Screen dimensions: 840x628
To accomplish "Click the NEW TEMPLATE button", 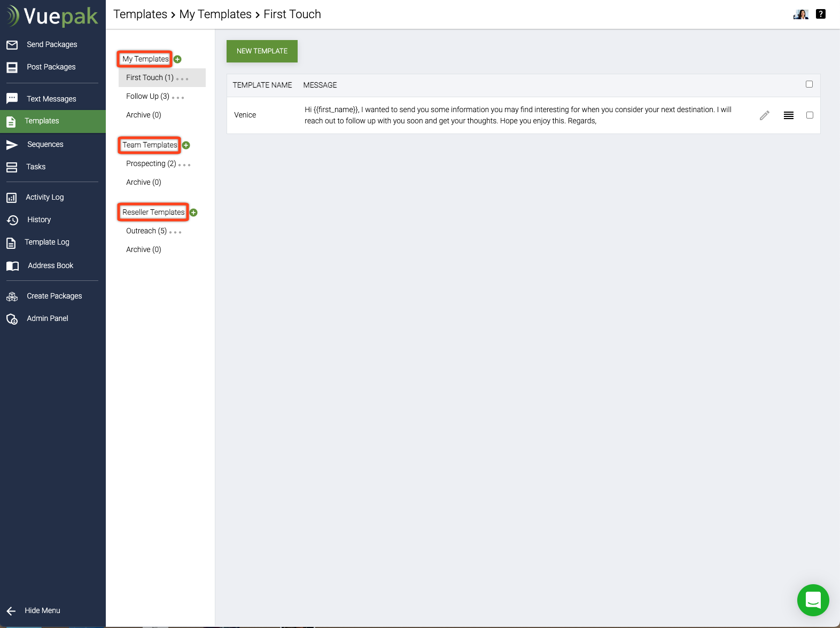I will [x=262, y=51].
